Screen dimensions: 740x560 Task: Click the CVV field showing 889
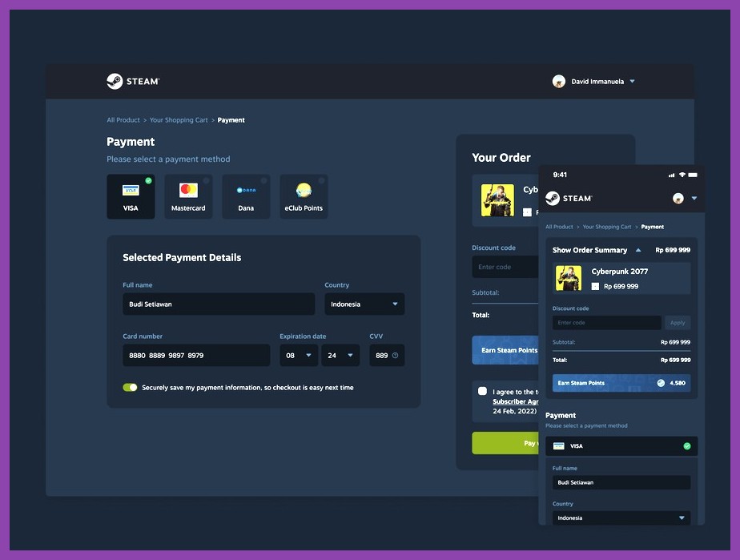coord(387,355)
